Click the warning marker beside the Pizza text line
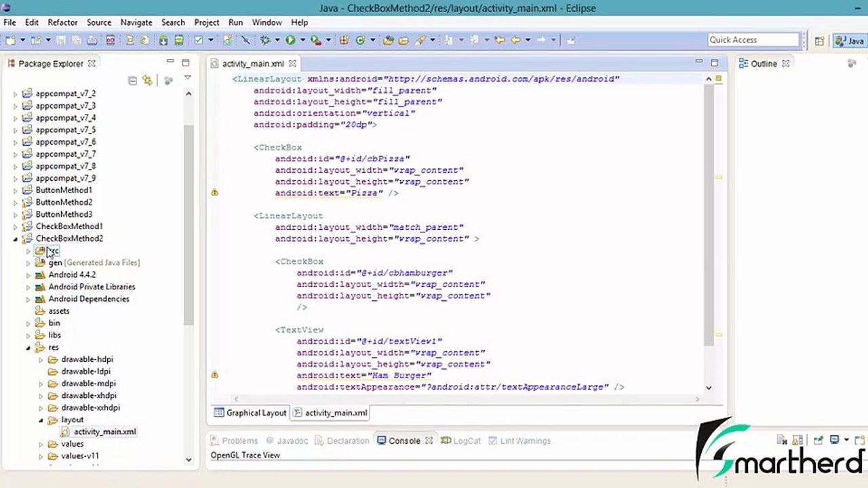Image resolution: width=868 pixels, height=488 pixels. coord(214,192)
